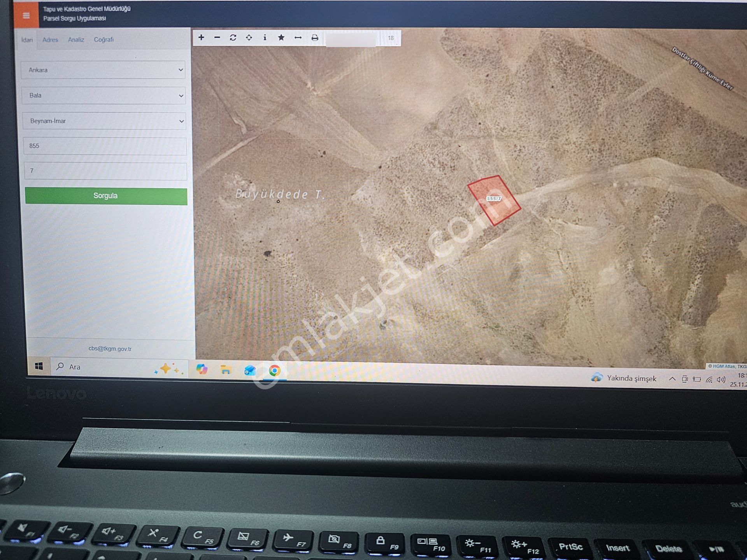This screenshot has width=747, height=560.
Task: Switch to the Adres tab
Action: tap(50, 40)
